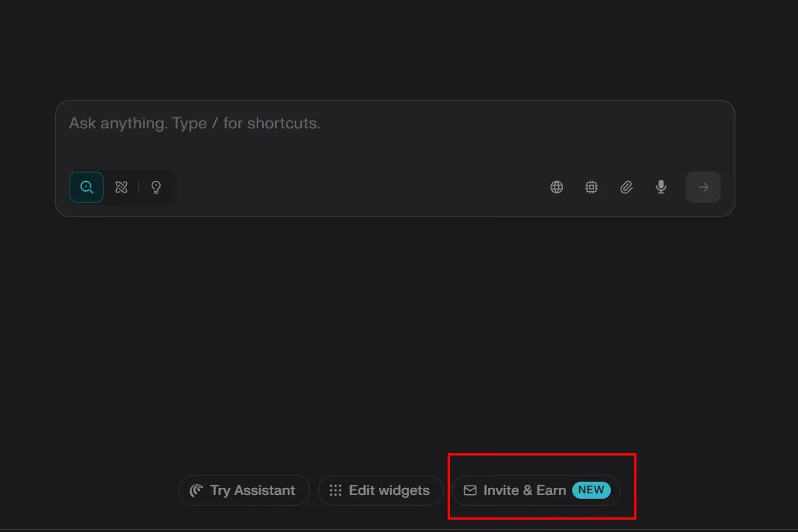Viewport: 798px width, 532px height.
Task: Switch to the Research mode icon
Action: pyautogui.click(x=121, y=187)
